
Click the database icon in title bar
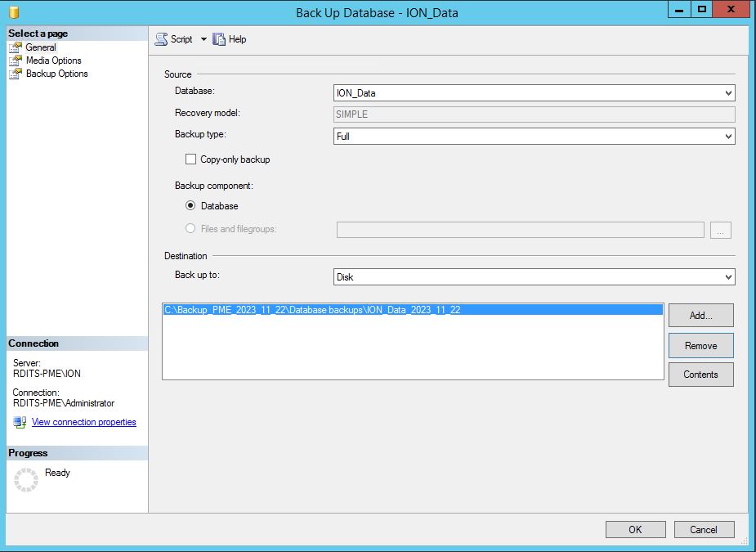pyautogui.click(x=14, y=12)
